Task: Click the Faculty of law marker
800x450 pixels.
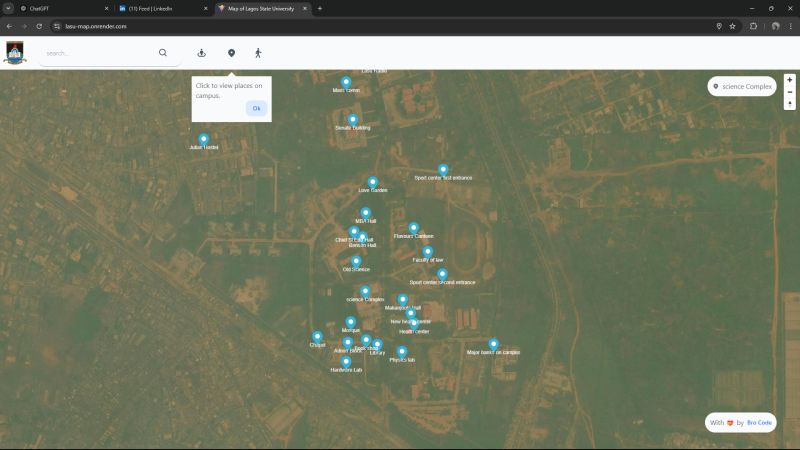Action: click(427, 252)
